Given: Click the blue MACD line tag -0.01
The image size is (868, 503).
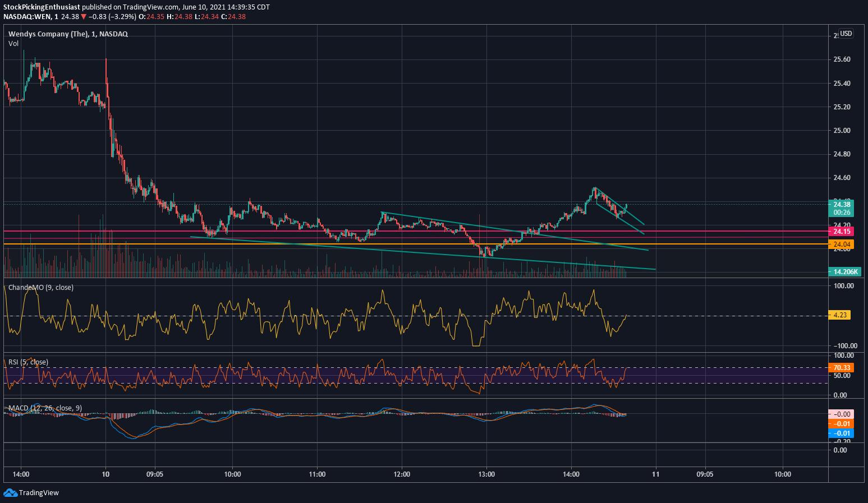Looking at the screenshot, I should coord(841,433).
